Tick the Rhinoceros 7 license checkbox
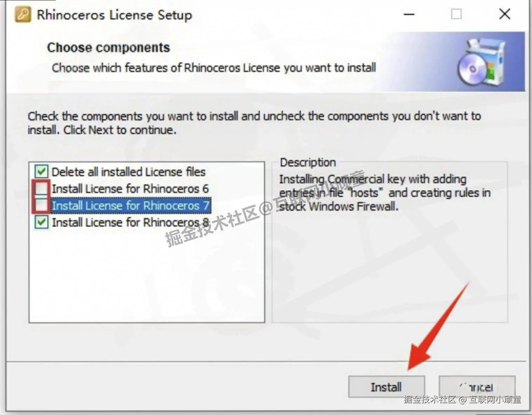This screenshot has height=415, width=532. tap(41, 205)
